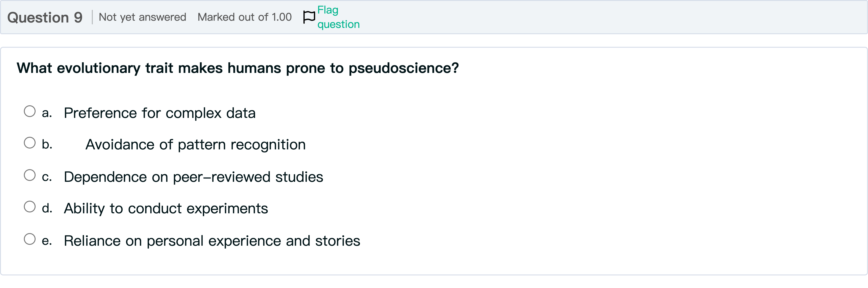Viewport: 868px width, 288px height.
Task: Click the "c." option letter label
Action: tap(47, 177)
